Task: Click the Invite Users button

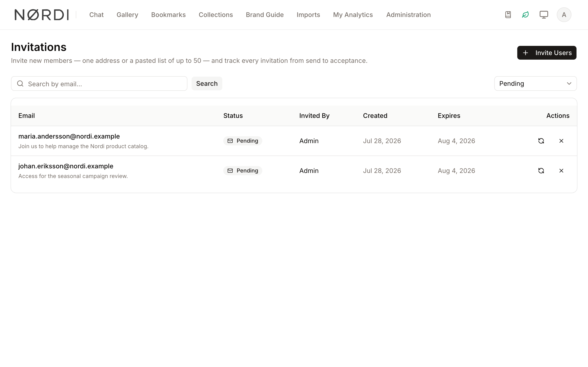Action: pos(547,53)
